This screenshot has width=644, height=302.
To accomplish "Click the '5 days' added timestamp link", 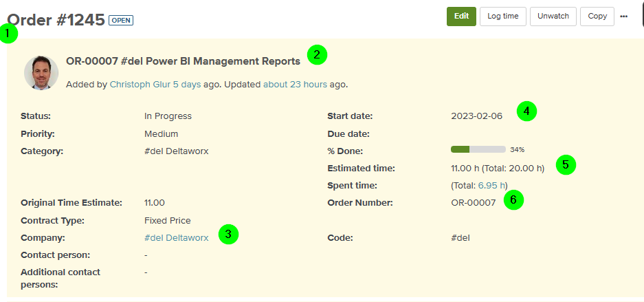I will [x=187, y=85].
